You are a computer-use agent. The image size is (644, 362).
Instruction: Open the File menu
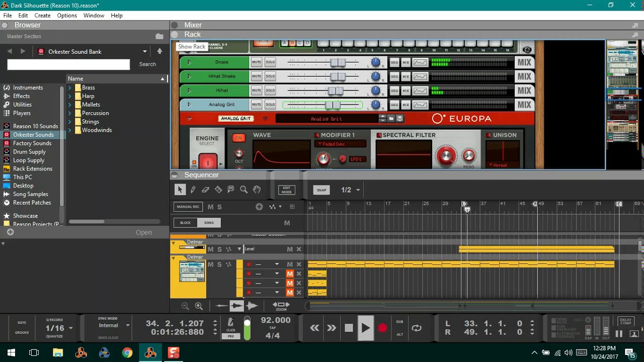click(8, 16)
